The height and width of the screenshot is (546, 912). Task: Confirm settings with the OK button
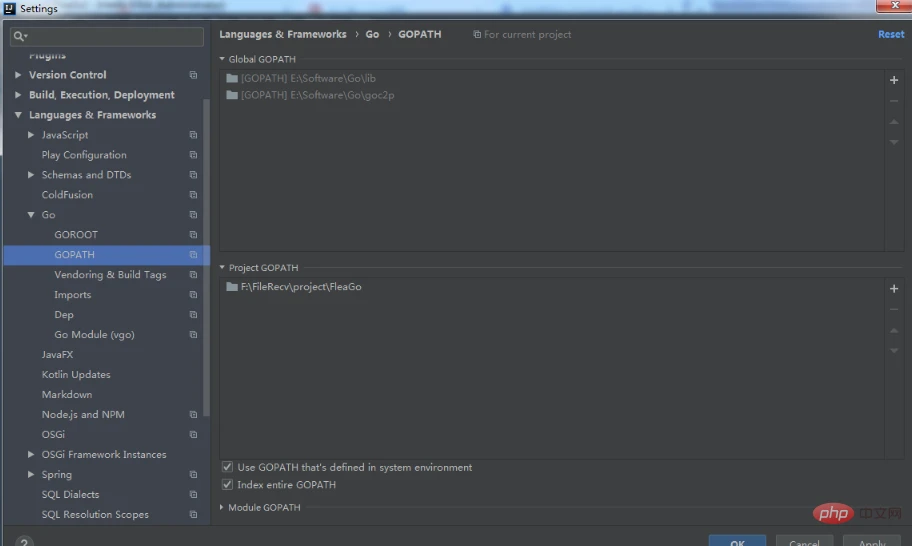[x=737, y=541]
